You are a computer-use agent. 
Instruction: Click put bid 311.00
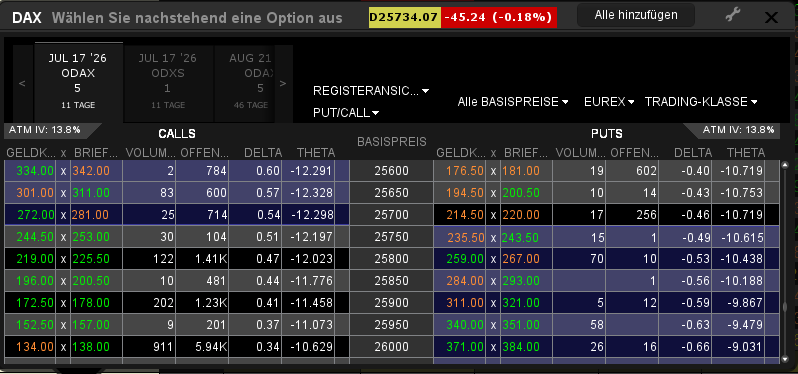click(465, 303)
